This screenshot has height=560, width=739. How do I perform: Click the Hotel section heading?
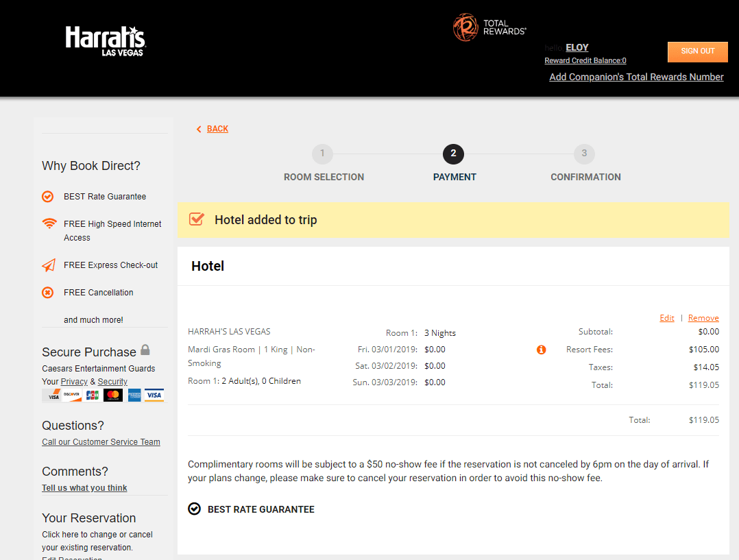[x=208, y=267]
